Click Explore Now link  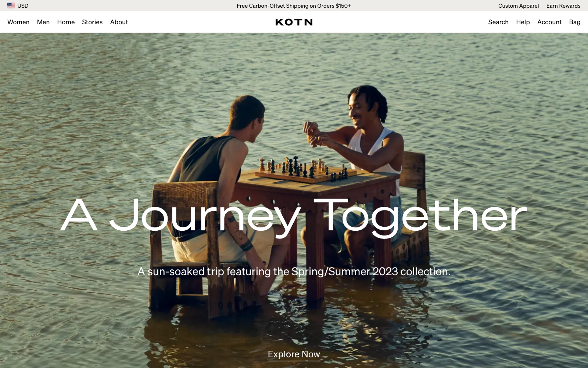pyautogui.click(x=294, y=354)
